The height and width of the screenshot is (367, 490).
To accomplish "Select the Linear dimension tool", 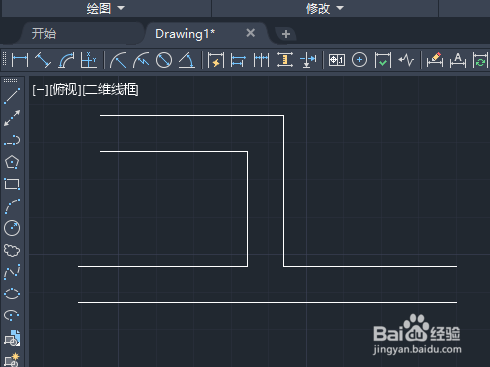I will click(20, 60).
